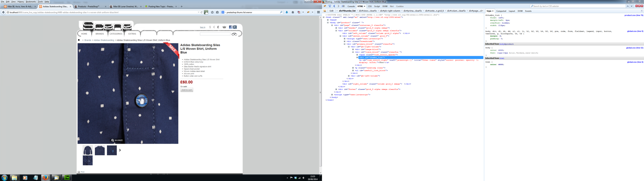Viewport: 644px width, 181px height.
Task: Collapse the body id="product" node
Action: pos(328,23)
